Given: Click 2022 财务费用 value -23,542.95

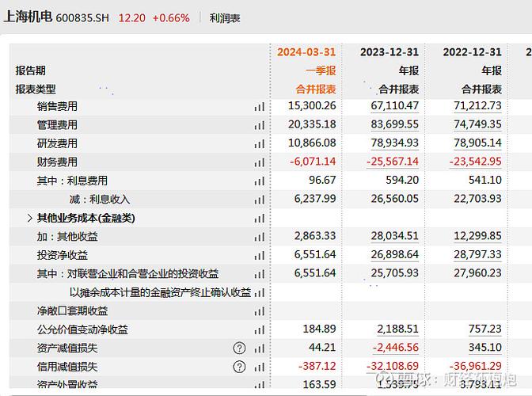Looking at the screenshot, I should [x=475, y=162].
